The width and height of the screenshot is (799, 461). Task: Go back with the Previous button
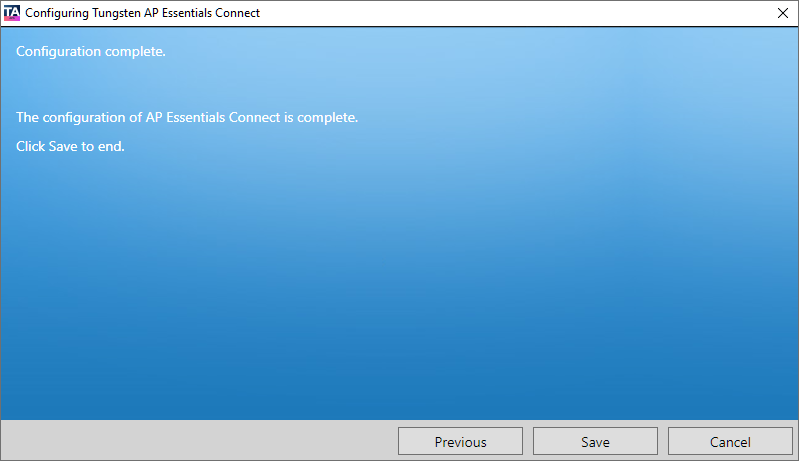[460, 441]
